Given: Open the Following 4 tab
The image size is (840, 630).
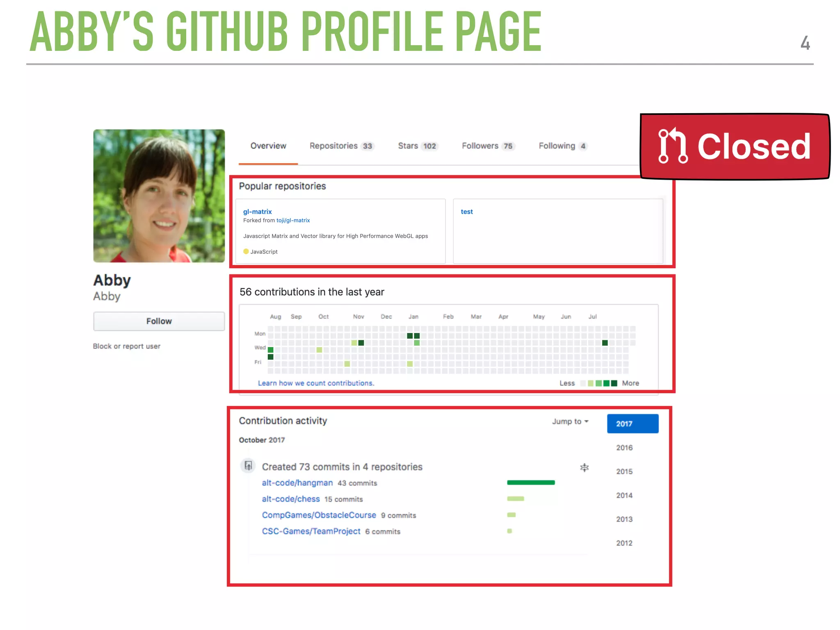Looking at the screenshot, I should click(563, 146).
